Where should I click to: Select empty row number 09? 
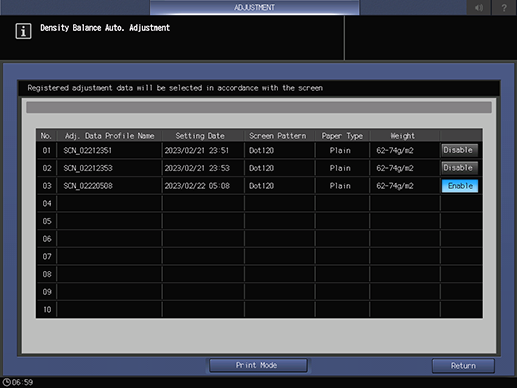[x=47, y=292]
